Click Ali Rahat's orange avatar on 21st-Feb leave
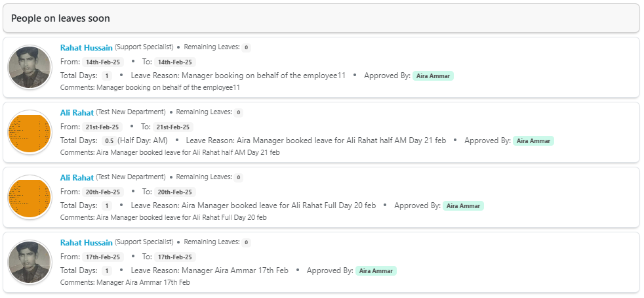The height and width of the screenshot is (298, 644). pyautogui.click(x=30, y=133)
